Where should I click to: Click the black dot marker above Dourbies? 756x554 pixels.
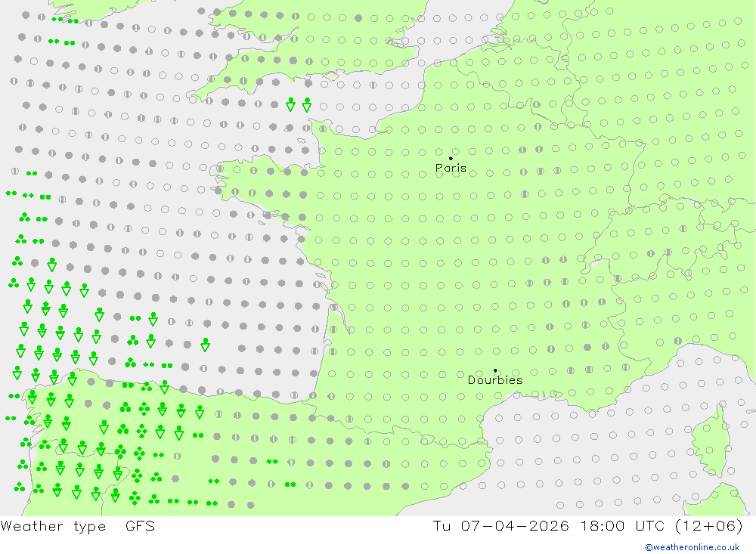click(495, 370)
